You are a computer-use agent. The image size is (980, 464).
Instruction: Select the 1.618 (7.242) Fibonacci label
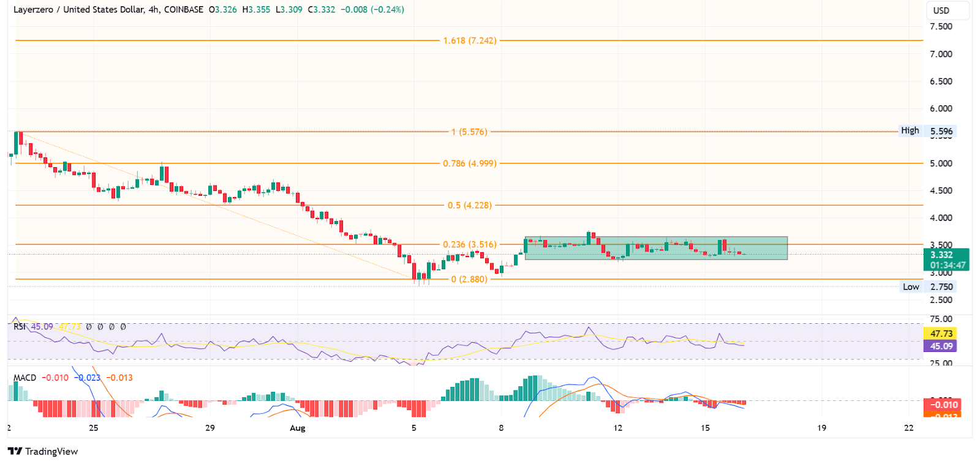tap(470, 40)
